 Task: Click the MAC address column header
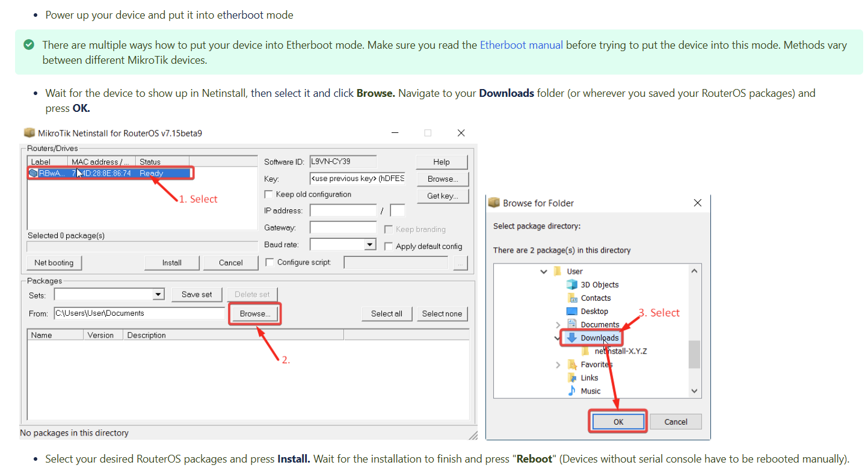click(101, 161)
